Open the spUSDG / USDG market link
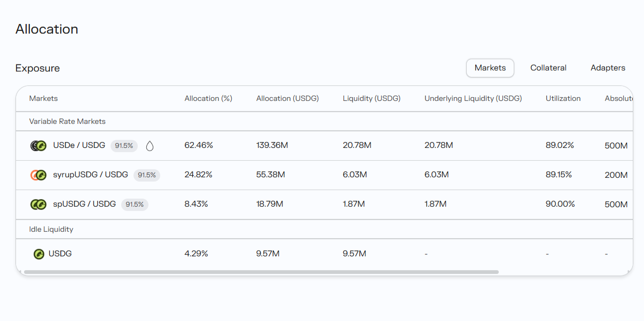The height and width of the screenshot is (321, 644). point(84,204)
